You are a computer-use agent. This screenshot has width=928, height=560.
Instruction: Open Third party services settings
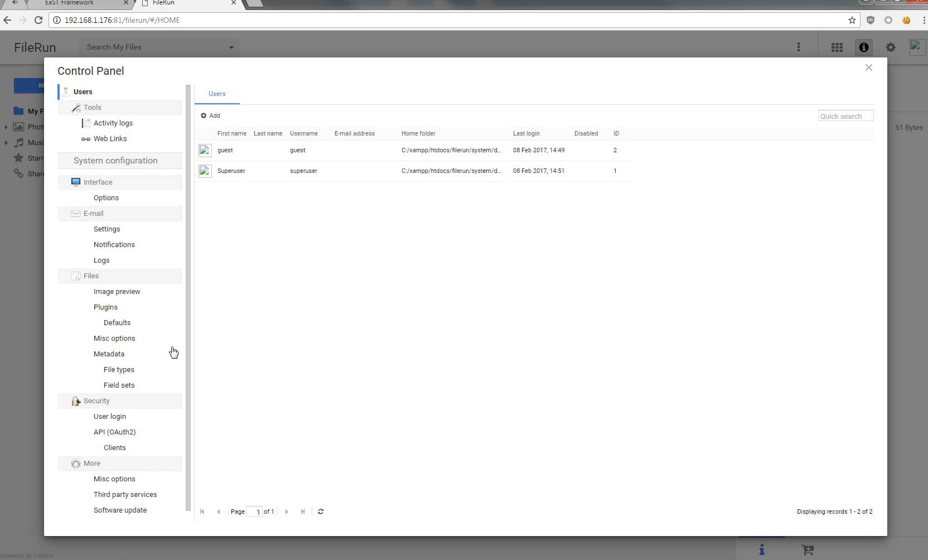pyautogui.click(x=125, y=494)
